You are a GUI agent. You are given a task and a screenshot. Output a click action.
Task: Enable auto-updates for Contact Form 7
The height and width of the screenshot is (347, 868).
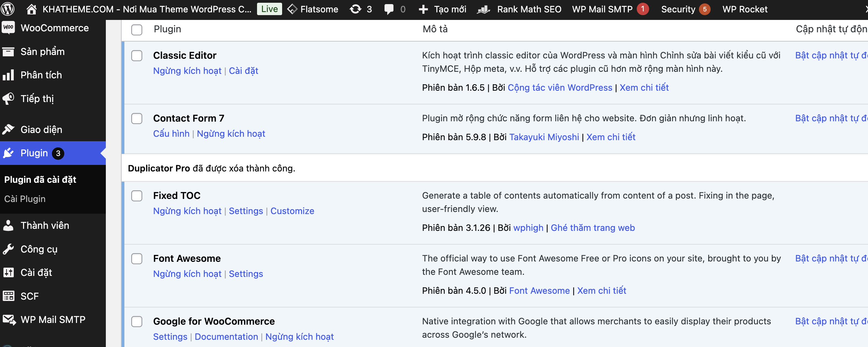832,119
